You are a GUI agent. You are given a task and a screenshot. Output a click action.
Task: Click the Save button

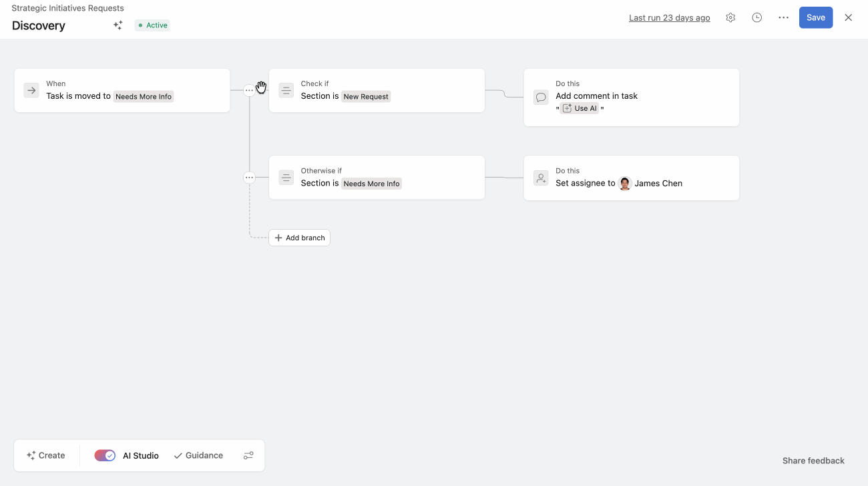(x=815, y=18)
